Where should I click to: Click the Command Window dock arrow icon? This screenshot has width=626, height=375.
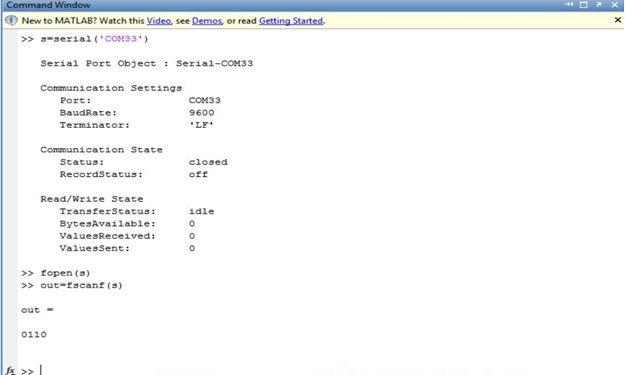[569, 5]
